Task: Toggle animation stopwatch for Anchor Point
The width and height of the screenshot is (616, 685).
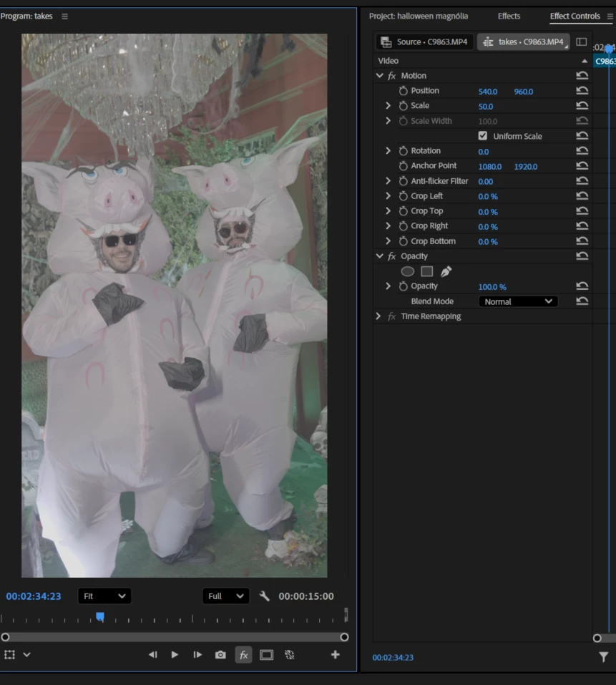Action: (403, 165)
